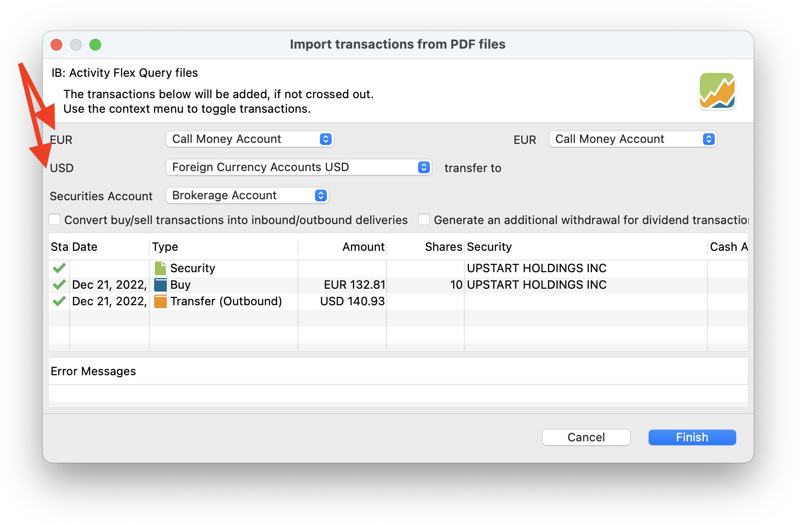Click the orange Transfer (Outbound) icon
The height and width of the screenshot is (522, 812).
pyautogui.click(x=160, y=301)
